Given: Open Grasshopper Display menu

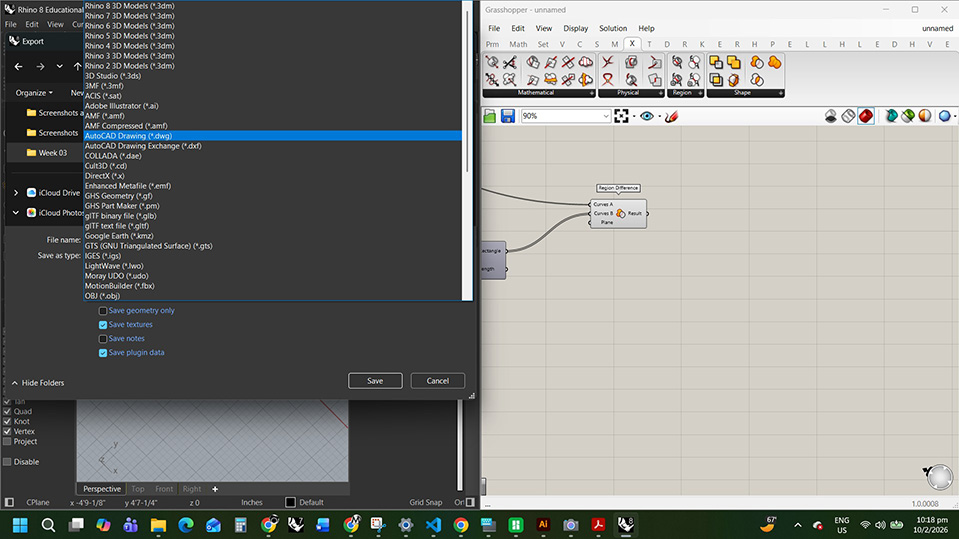Looking at the screenshot, I should click(576, 28).
